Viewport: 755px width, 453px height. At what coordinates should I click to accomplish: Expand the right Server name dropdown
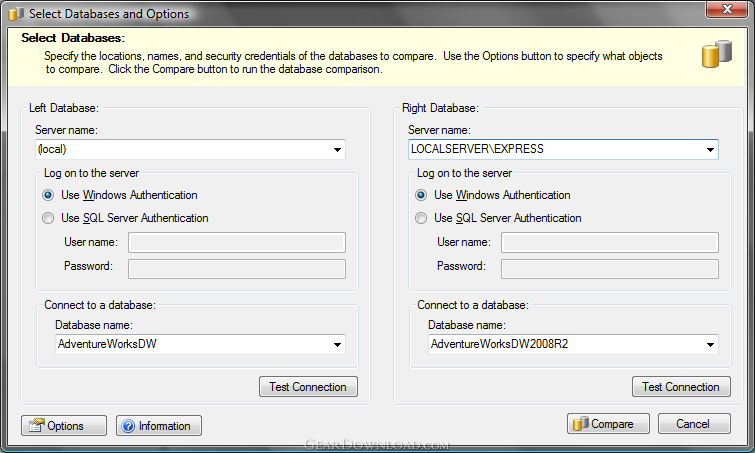point(710,150)
